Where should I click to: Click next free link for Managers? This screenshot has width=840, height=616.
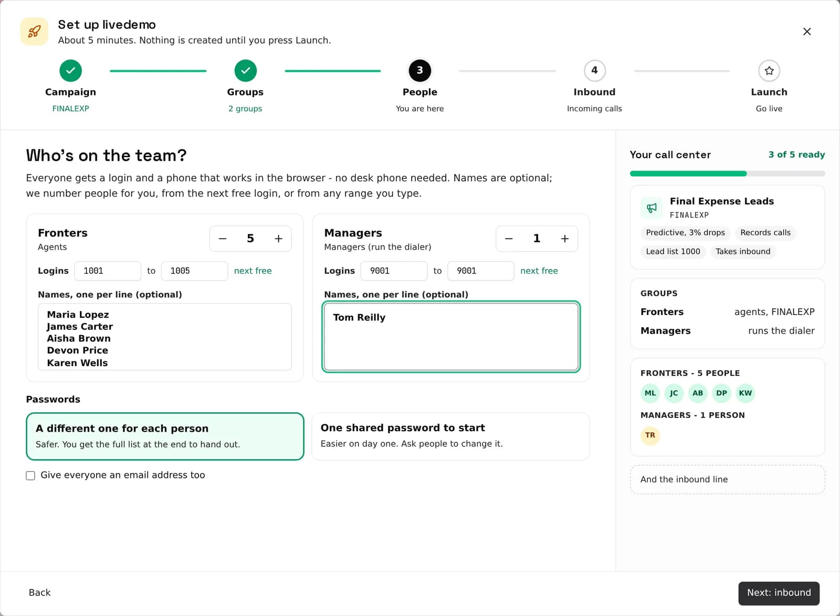[539, 271]
